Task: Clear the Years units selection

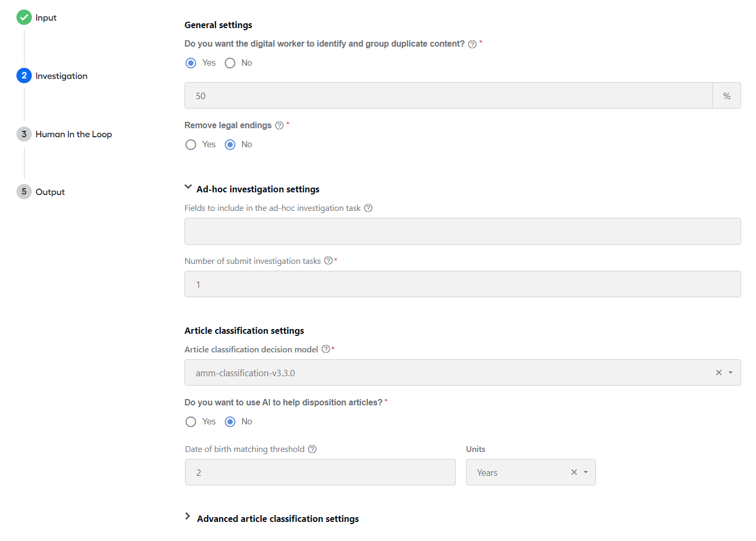Action: 574,472
